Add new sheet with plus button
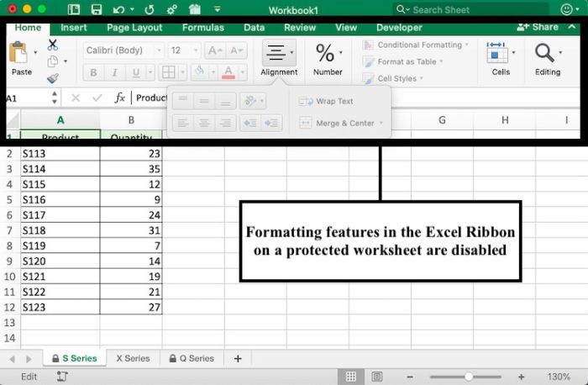Screen dimensions: 588x385 click(238, 359)
